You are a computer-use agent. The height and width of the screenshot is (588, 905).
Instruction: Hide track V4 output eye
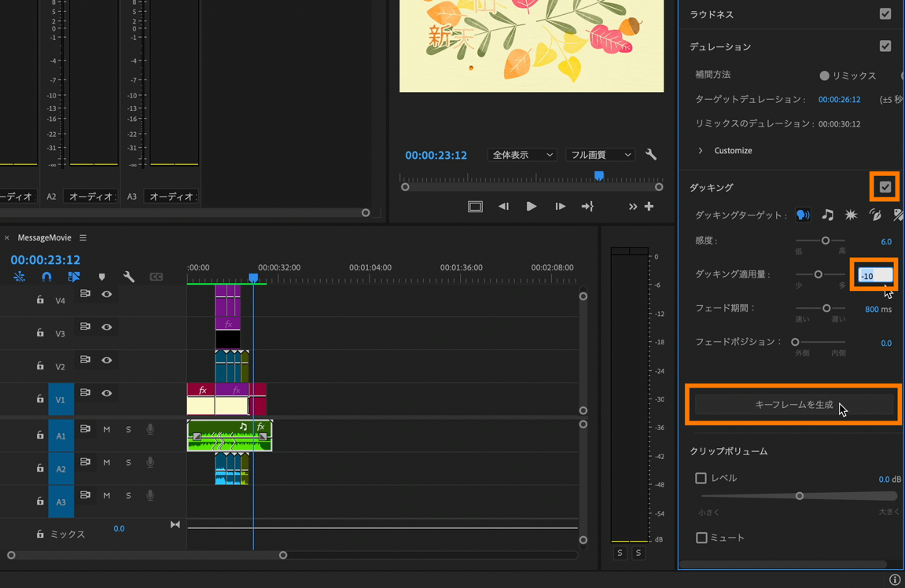click(x=107, y=294)
